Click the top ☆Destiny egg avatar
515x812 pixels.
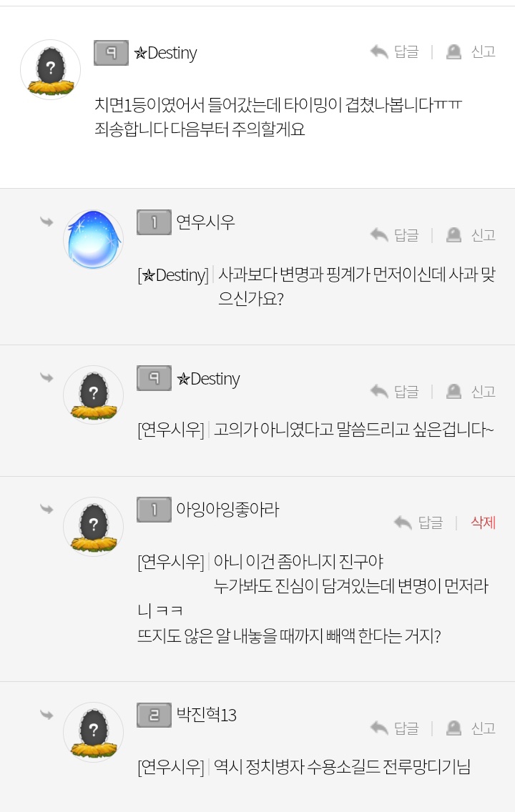pyautogui.click(x=50, y=69)
